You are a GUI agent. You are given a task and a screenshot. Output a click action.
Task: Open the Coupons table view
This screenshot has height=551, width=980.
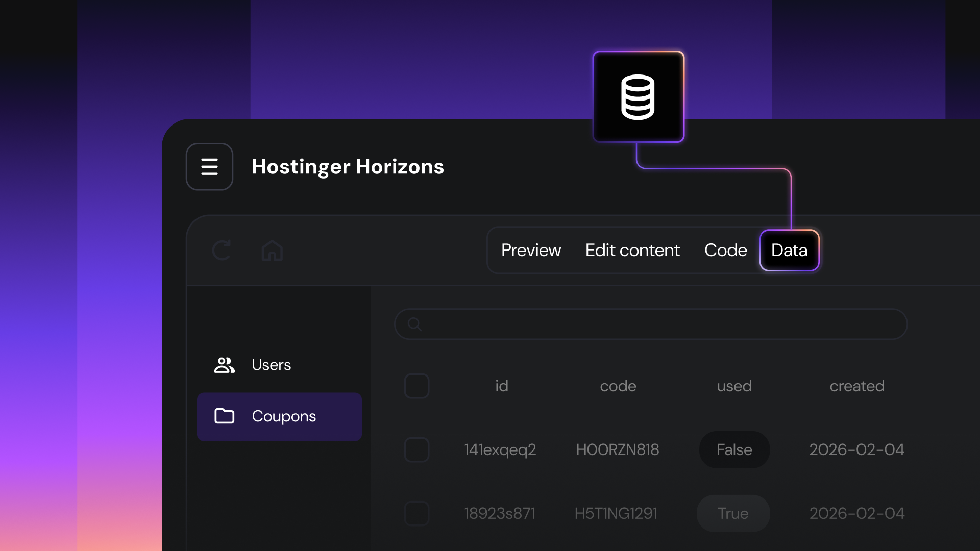pyautogui.click(x=284, y=416)
